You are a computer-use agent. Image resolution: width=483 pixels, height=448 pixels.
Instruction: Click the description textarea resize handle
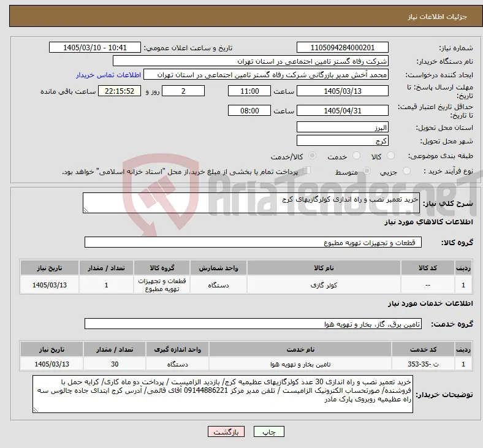click(x=86, y=210)
